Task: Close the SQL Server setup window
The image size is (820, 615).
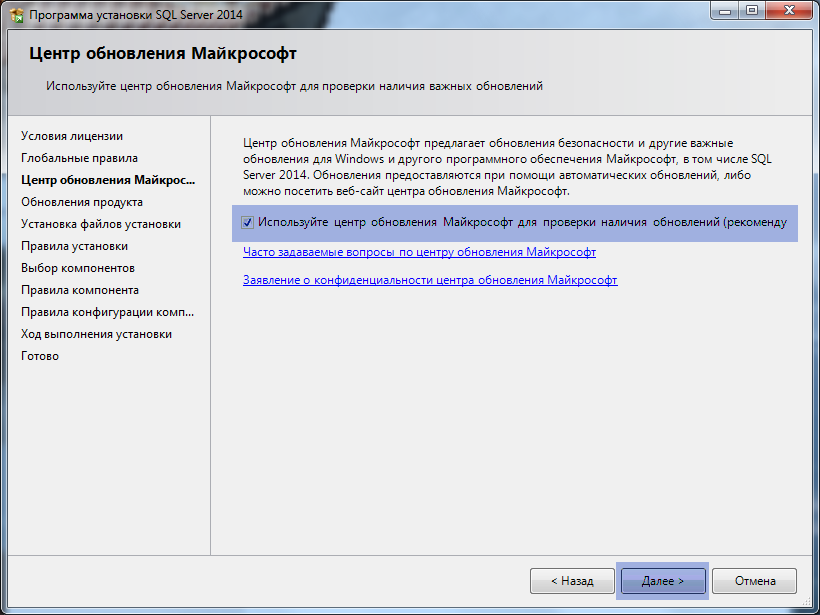Action: click(x=790, y=10)
